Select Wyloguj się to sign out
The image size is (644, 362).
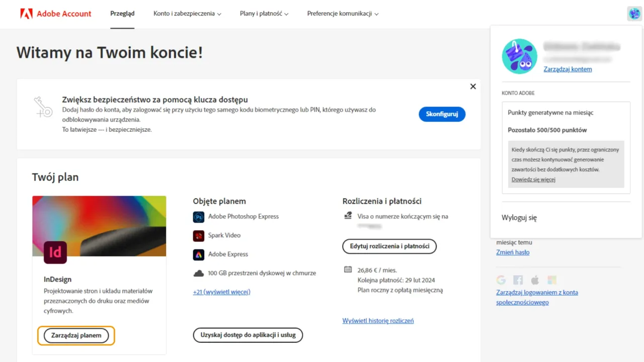519,218
